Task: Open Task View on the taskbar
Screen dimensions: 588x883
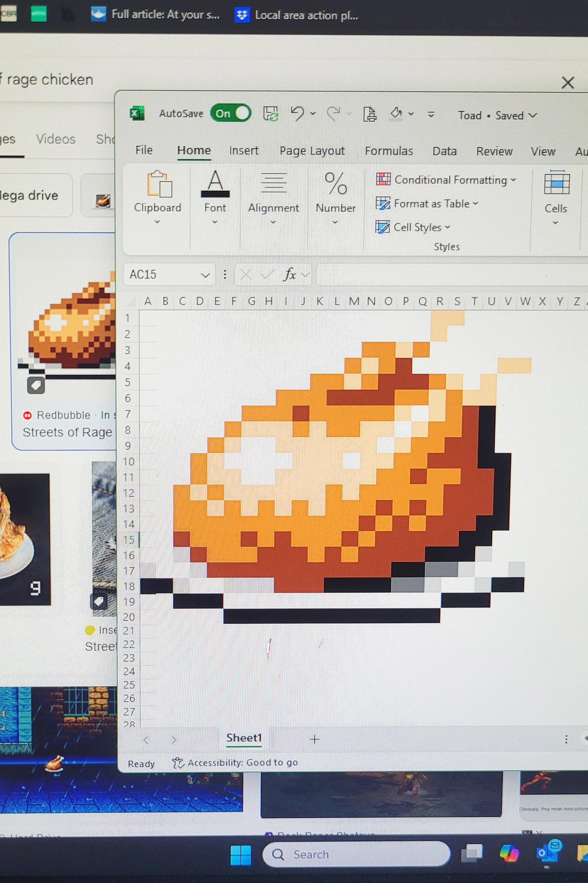Action: click(472, 854)
